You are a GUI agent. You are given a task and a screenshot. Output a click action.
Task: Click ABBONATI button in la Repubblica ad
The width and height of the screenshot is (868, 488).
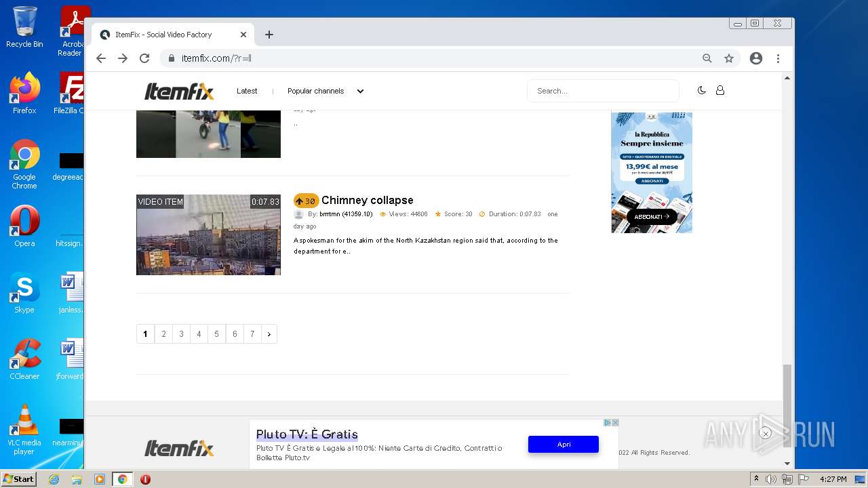652,217
